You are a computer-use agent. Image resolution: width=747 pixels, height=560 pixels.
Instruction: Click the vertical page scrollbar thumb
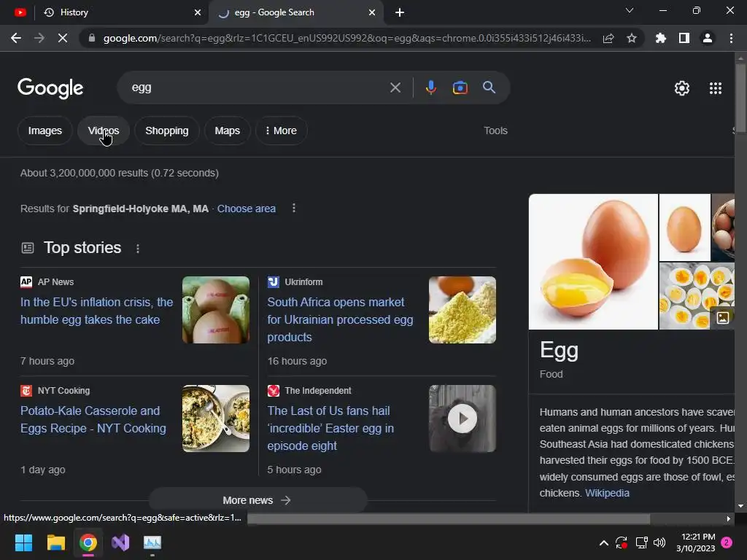tap(740, 98)
